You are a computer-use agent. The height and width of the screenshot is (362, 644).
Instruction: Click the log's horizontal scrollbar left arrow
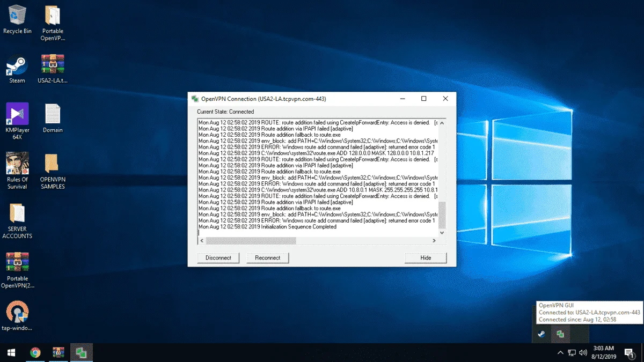click(x=201, y=241)
